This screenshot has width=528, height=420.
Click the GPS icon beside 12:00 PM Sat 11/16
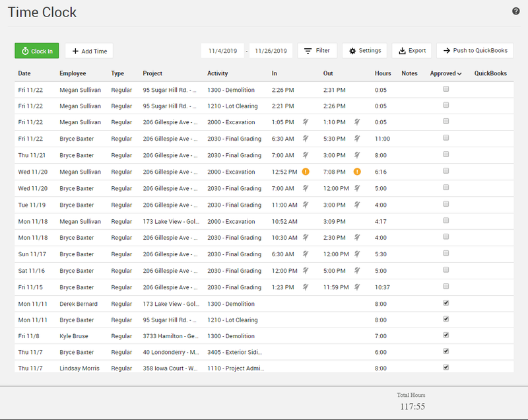(306, 271)
